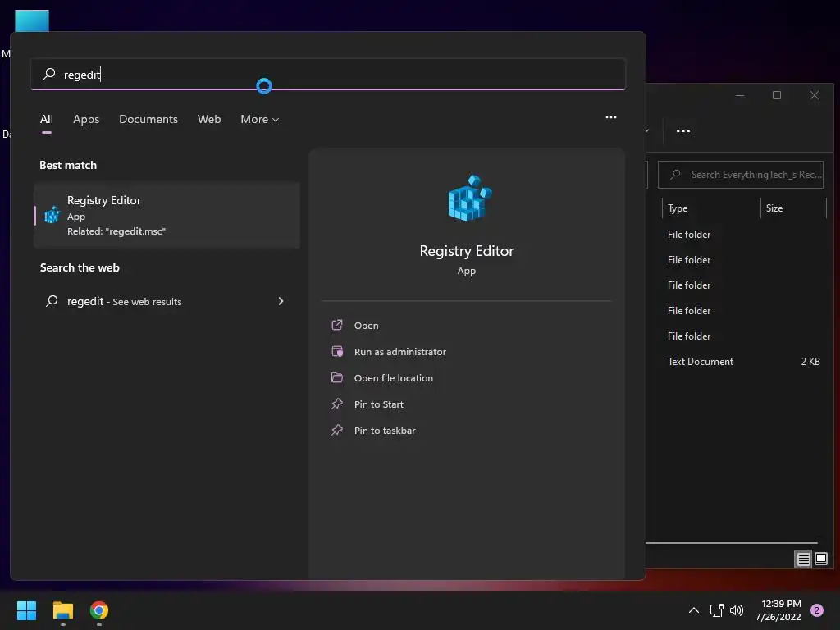The image size is (840, 630).
Task: Switch File Explorer to large icons view
Action: click(x=820, y=559)
